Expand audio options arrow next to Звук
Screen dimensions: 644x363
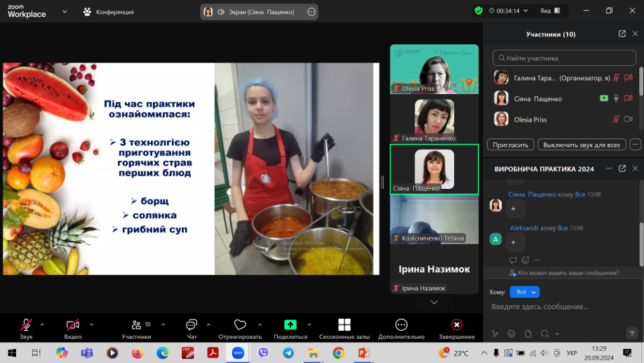(42, 324)
